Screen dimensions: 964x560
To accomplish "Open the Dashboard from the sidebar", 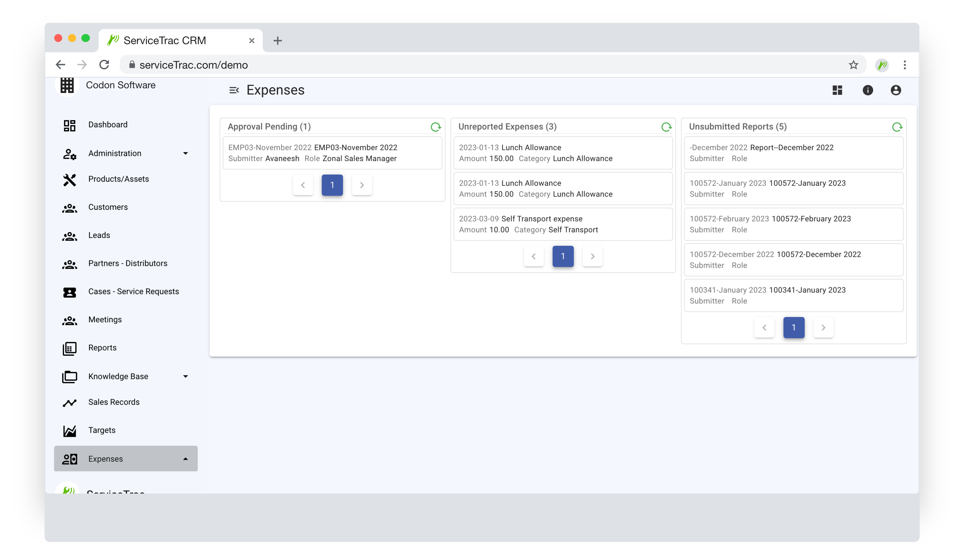I will [x=108, y=124].
